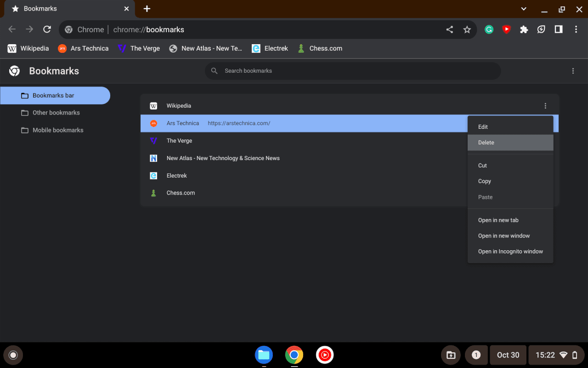
Task: Open tab search chevron in title bar
Action: pos(524,9)
